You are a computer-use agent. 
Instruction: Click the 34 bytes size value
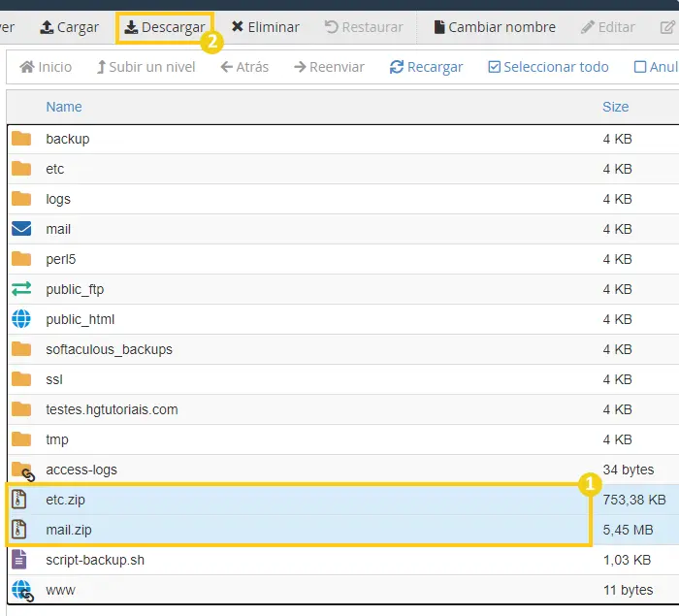pos(629,470)
